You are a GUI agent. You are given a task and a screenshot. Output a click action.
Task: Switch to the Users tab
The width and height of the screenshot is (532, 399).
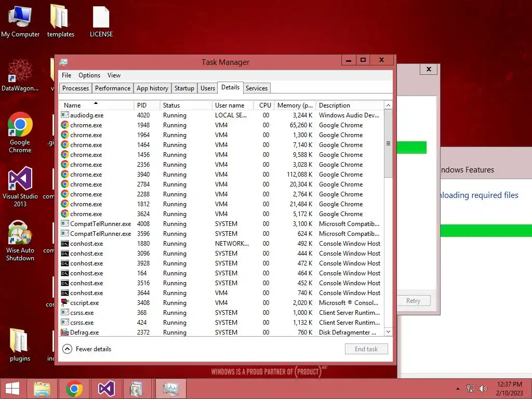208,88
